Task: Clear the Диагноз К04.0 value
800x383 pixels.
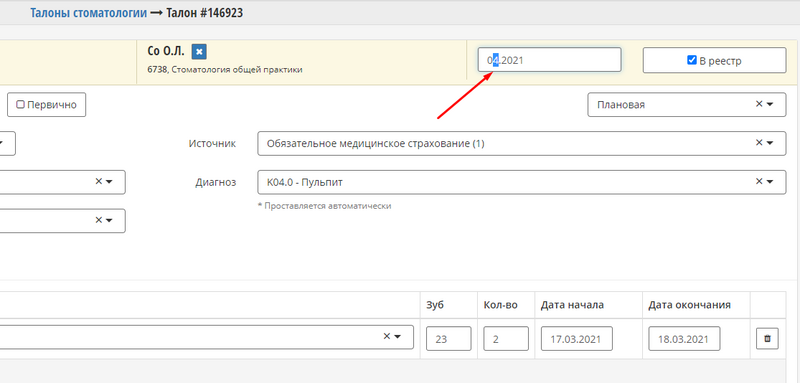Action: tap(759, 181)
